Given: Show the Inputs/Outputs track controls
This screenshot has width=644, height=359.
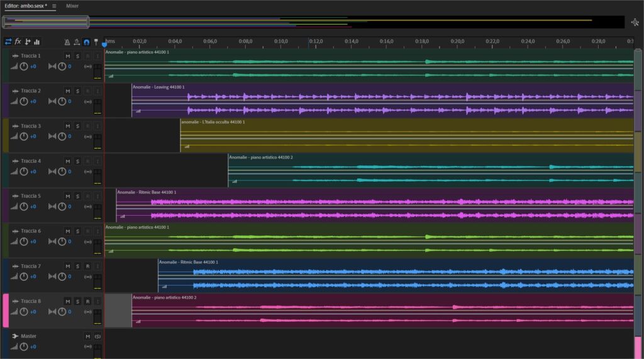Looking at the screenshot, I should click(x=8, y=41).
